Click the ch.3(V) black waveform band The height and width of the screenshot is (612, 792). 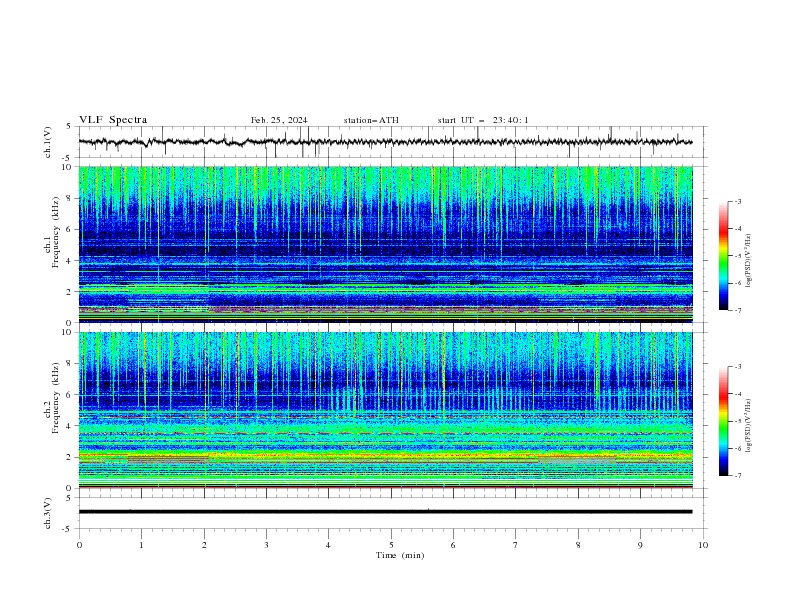click(x=385, y=512)
